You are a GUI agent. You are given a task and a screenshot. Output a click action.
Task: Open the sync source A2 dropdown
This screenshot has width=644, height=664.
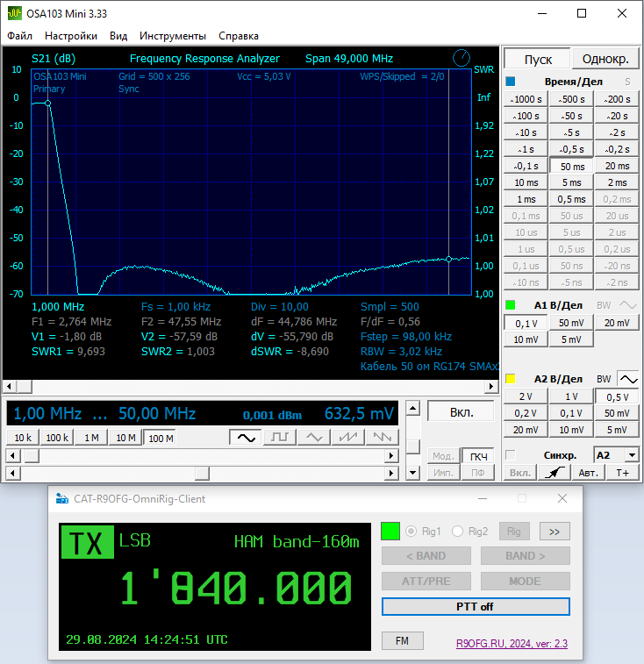[632, 455]
